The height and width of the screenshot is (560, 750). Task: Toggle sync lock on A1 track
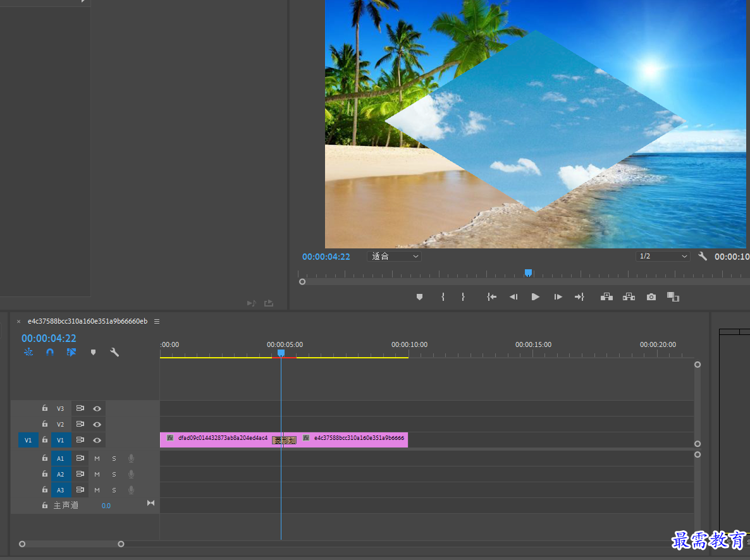click(80, 458)
